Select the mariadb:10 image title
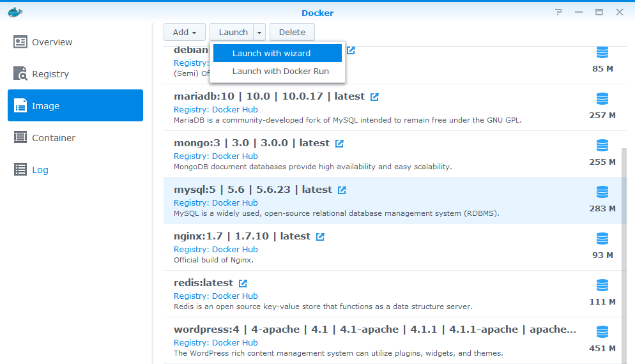This screenshot has height=364, width=635. pos(270,96)
